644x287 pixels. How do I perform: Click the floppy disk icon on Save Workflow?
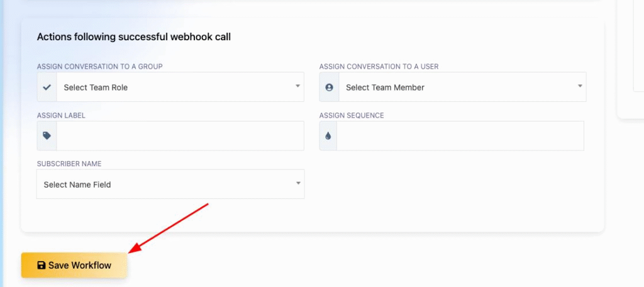pyautogui.click(x=41, y=265)
